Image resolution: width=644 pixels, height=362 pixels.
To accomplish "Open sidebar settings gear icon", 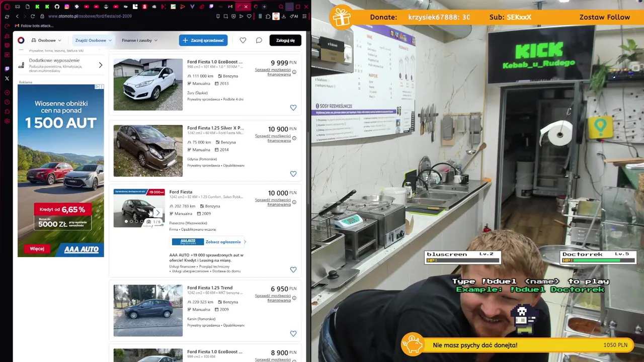I will click(7, 121).
